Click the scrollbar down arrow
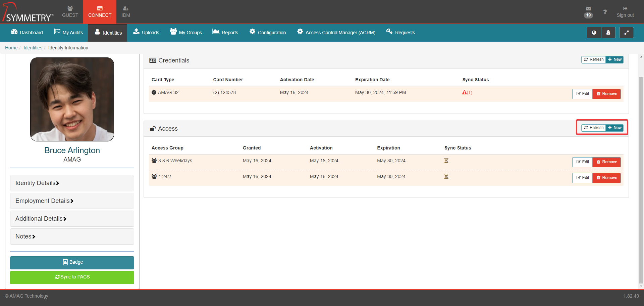Image resolution: width=644 pixels, height=306 pixels. 641,286
